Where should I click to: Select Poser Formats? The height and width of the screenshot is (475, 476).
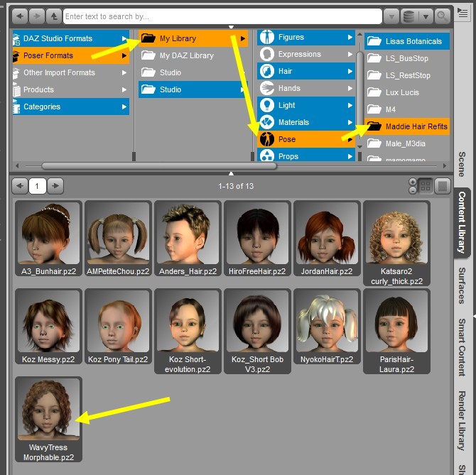71,55
